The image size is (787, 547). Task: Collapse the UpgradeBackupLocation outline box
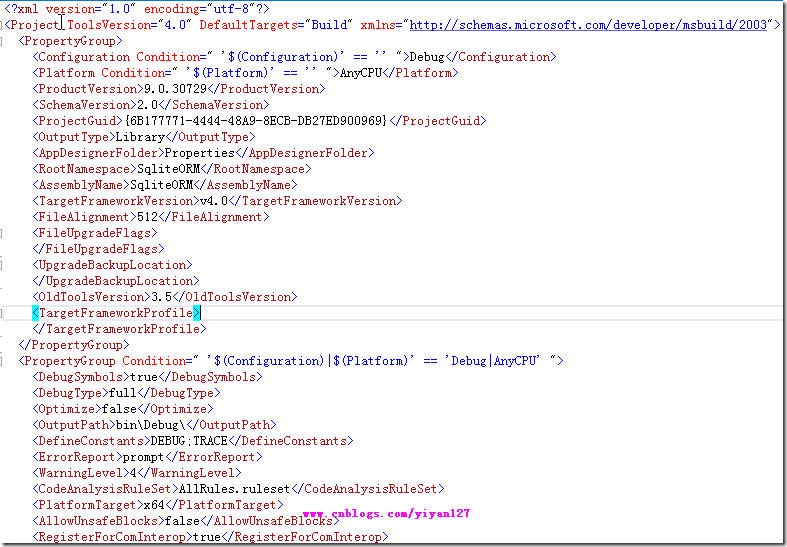pyautogui.click(x=2, y=265)
